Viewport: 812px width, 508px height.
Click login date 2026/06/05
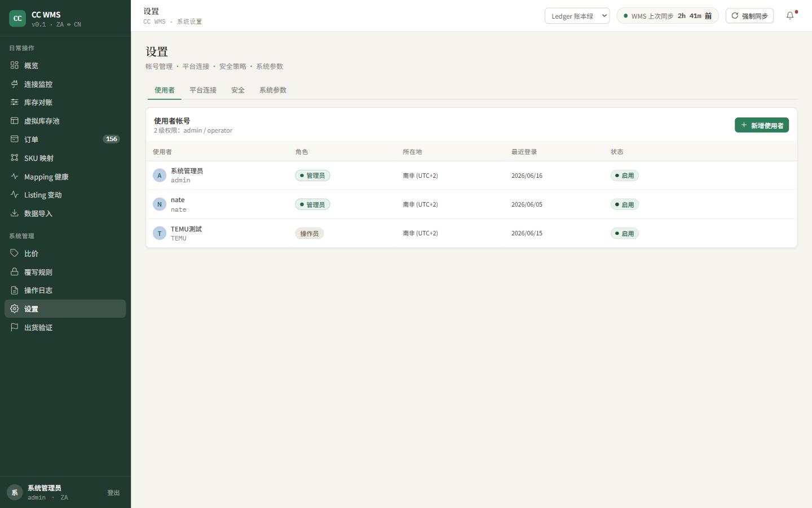(x=527, y=204)
